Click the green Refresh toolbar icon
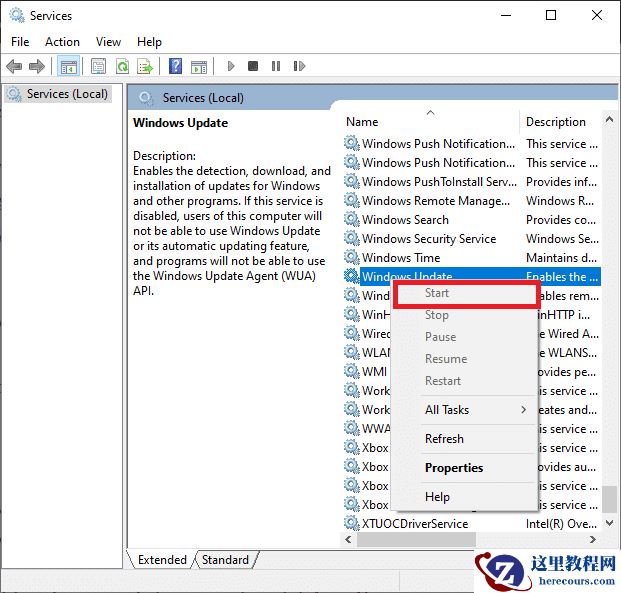Viewport: 621px width, 593px height. [x=122, y=66]
